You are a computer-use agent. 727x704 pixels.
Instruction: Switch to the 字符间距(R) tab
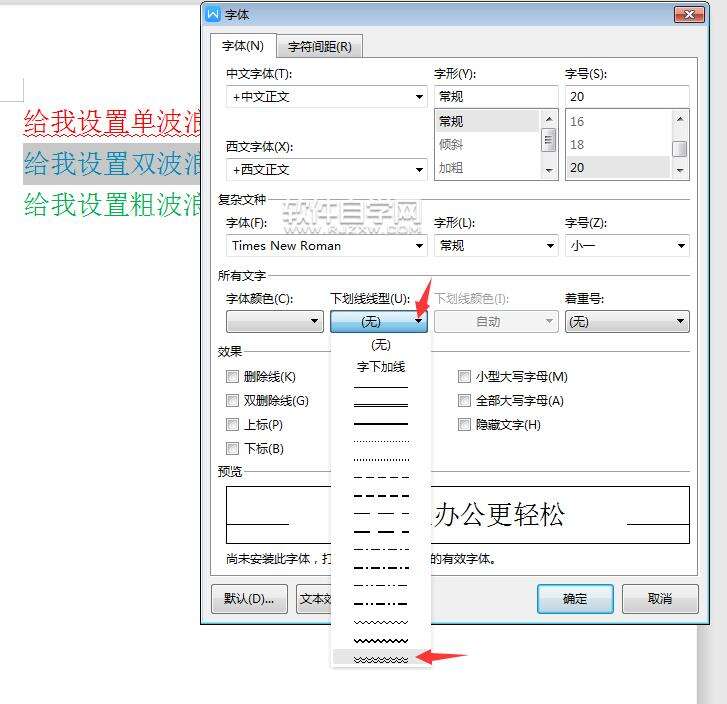pyautogui.click(x=319, y=46)
